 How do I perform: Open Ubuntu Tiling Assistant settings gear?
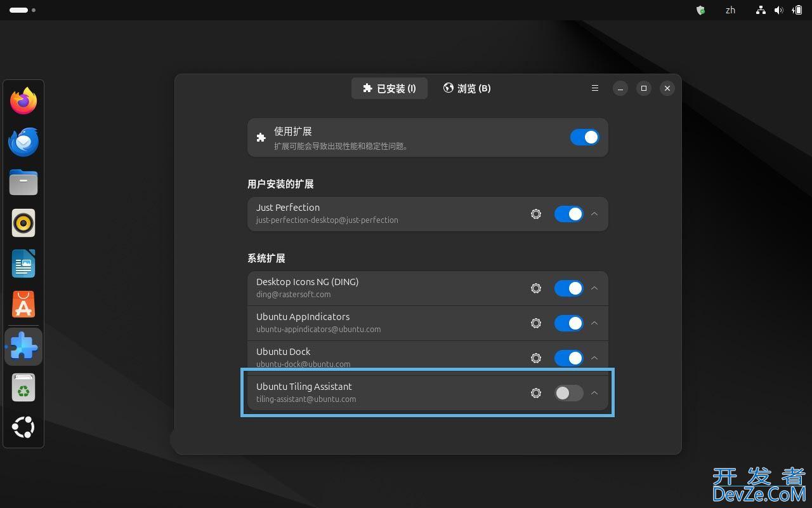point(536,393)
